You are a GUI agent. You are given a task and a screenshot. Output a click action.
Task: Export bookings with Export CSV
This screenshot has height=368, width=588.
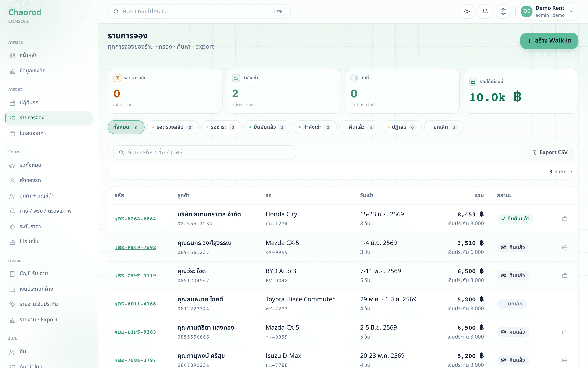pos(550,152)
